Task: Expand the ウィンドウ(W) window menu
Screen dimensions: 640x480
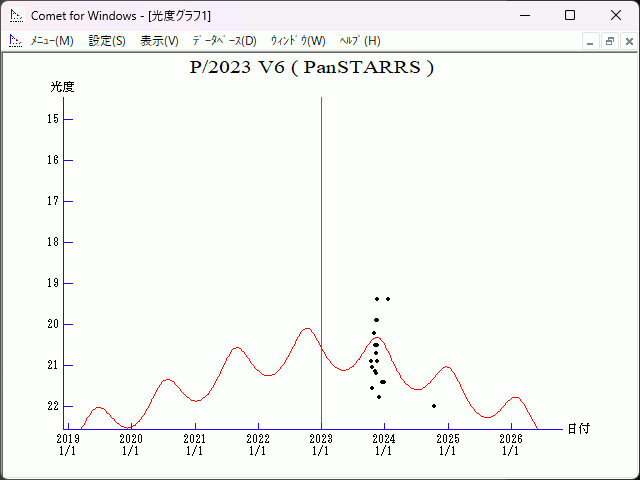Action: (298, 41)
